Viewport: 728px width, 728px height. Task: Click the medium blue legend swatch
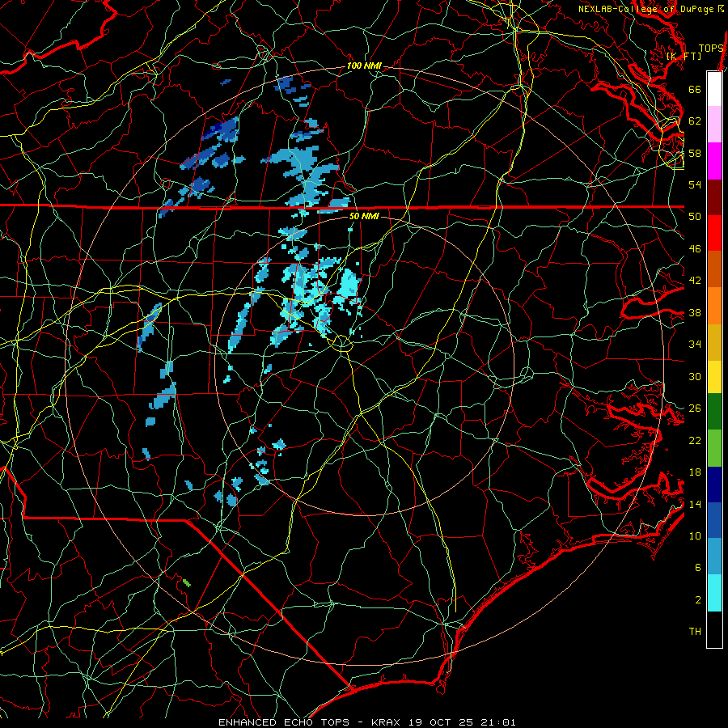point(714,520)
